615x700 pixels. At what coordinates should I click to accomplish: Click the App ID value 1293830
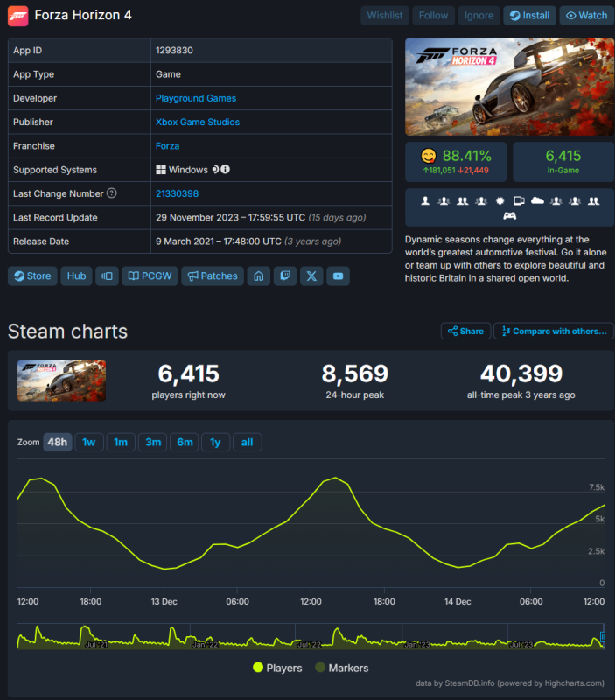pyautogui.click(x=174, y=51)
